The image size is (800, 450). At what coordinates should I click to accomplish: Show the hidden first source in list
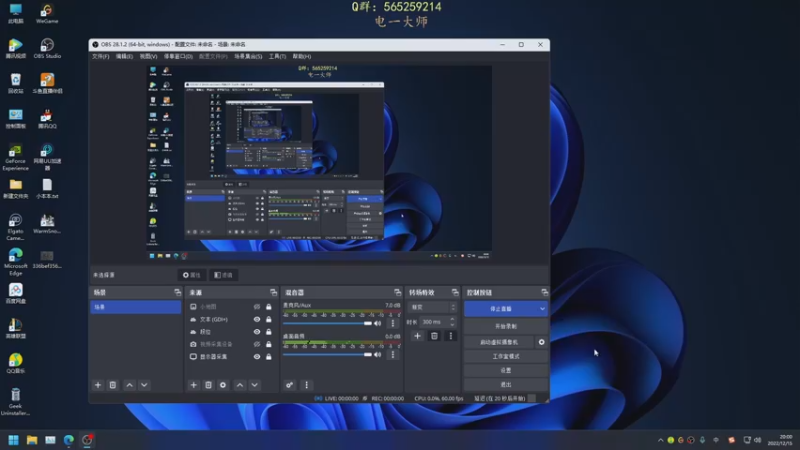[257, 307]
